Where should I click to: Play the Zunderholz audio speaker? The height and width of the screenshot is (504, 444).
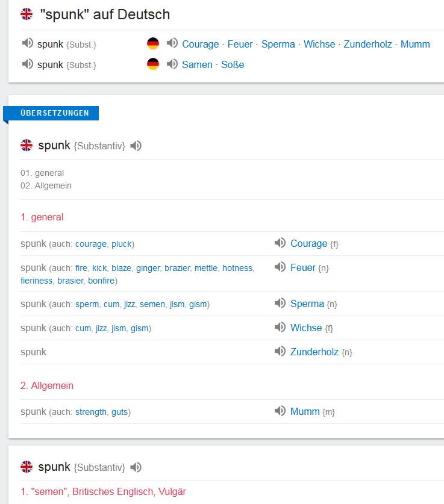coord(280,352)
